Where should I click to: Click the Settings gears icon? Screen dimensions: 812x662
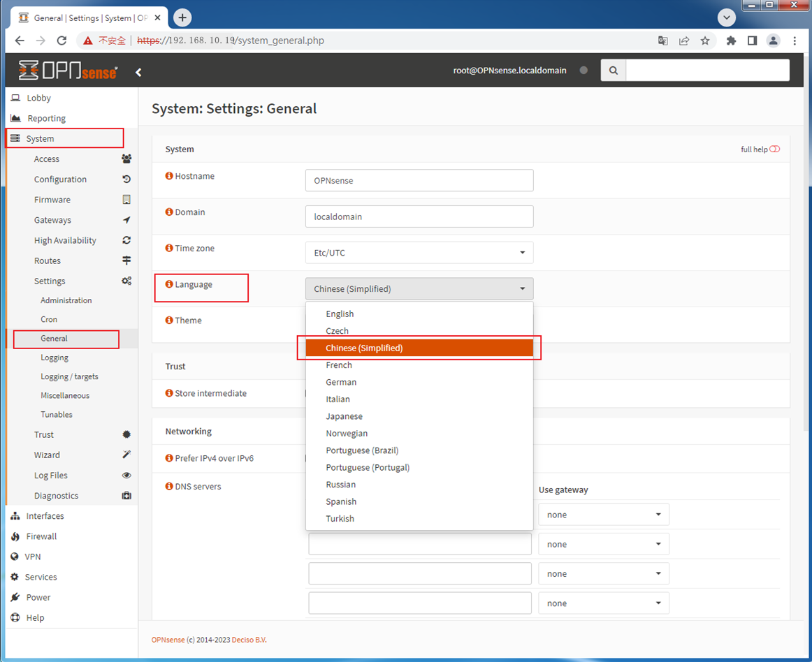(x=126, y=281)
